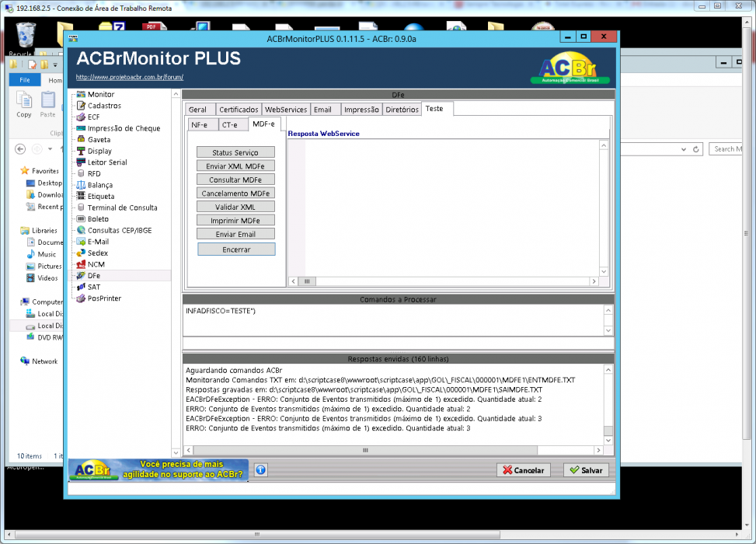The image size is (756, 544).
Task: Open the projetoacbr forum link
Action: click(x=130, y=77)
